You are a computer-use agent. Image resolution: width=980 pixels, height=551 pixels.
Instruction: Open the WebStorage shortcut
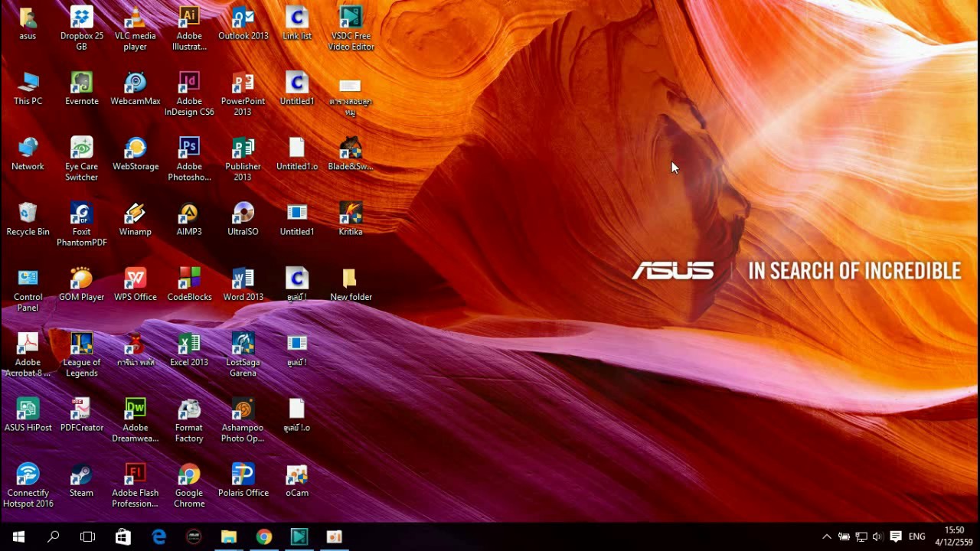coord(136,153)
